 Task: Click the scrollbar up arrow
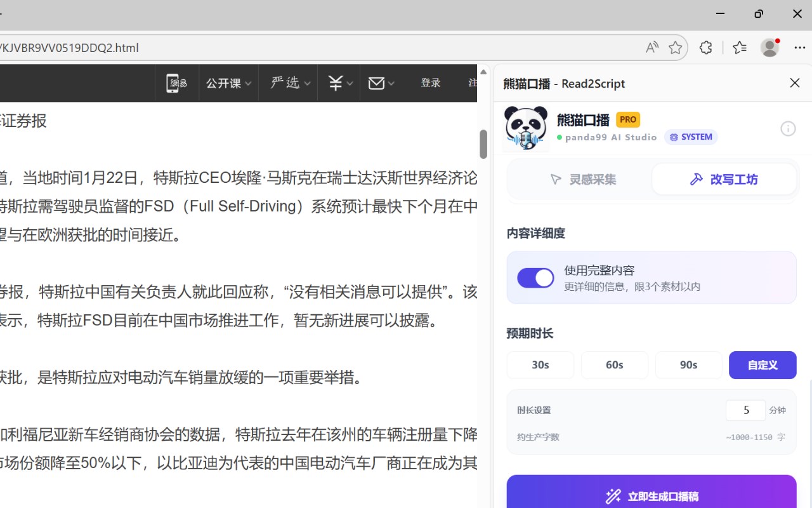pyautogui.click(x=483, y=72)
